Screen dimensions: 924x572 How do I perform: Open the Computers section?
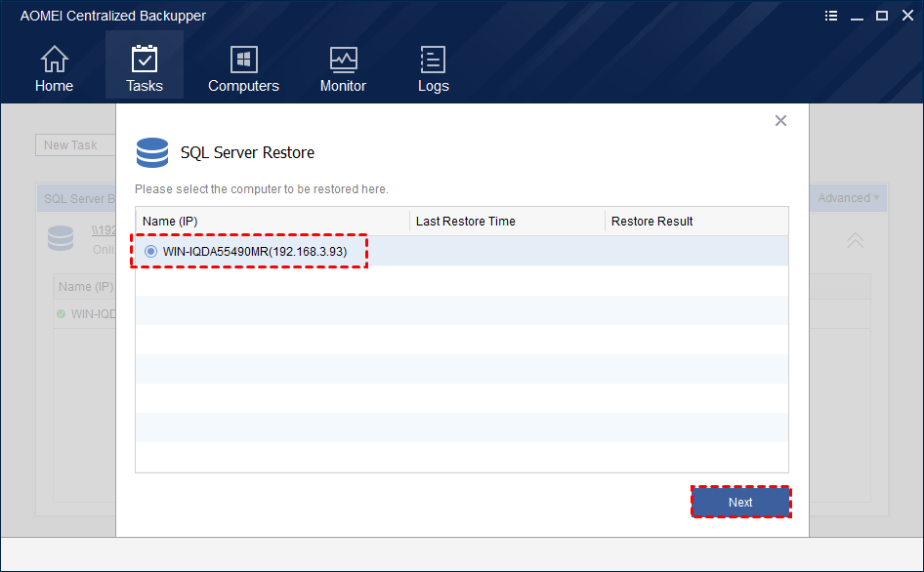click(243, 69)
